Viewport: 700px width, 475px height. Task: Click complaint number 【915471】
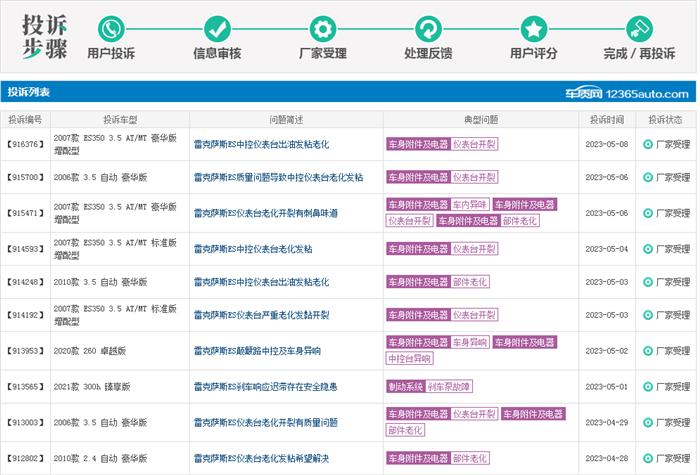tap(25, 213)
